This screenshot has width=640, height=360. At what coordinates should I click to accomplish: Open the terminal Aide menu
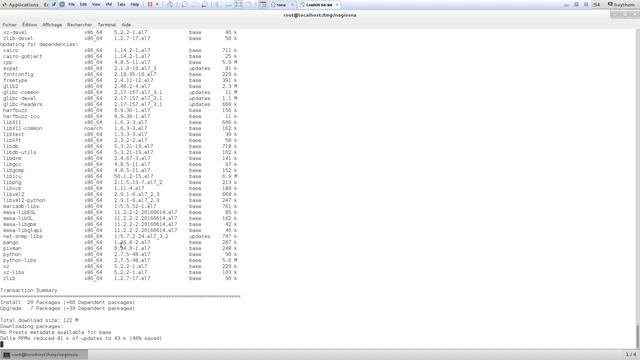pyautogui.click(x=126, y=24)
